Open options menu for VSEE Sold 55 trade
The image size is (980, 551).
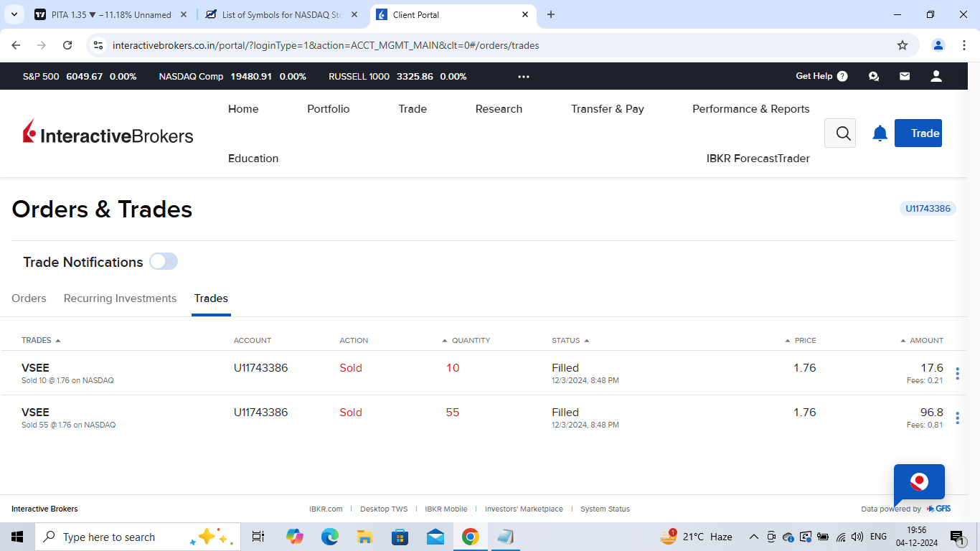pyautogui.click(x=957, y=418)
